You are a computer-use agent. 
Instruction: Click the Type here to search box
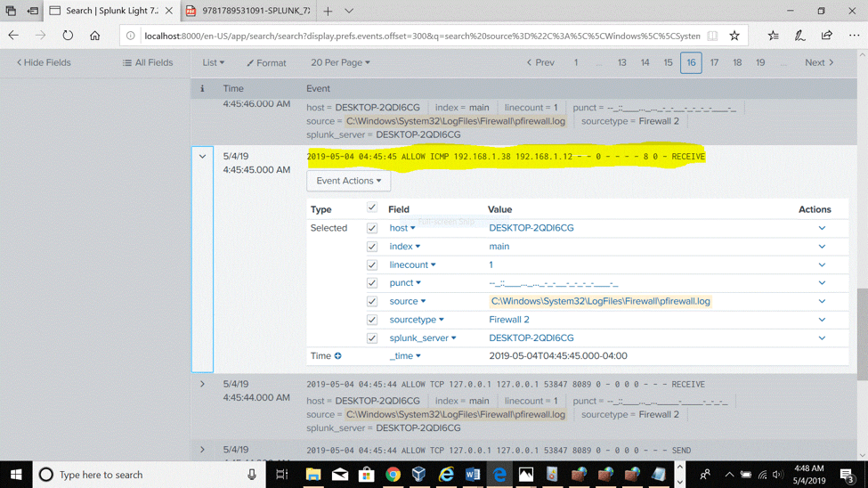pyautogui.click(x=149, y=475)
